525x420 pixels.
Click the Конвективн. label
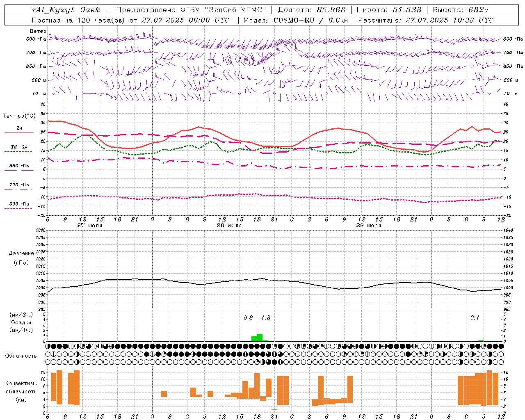point(21,383)
